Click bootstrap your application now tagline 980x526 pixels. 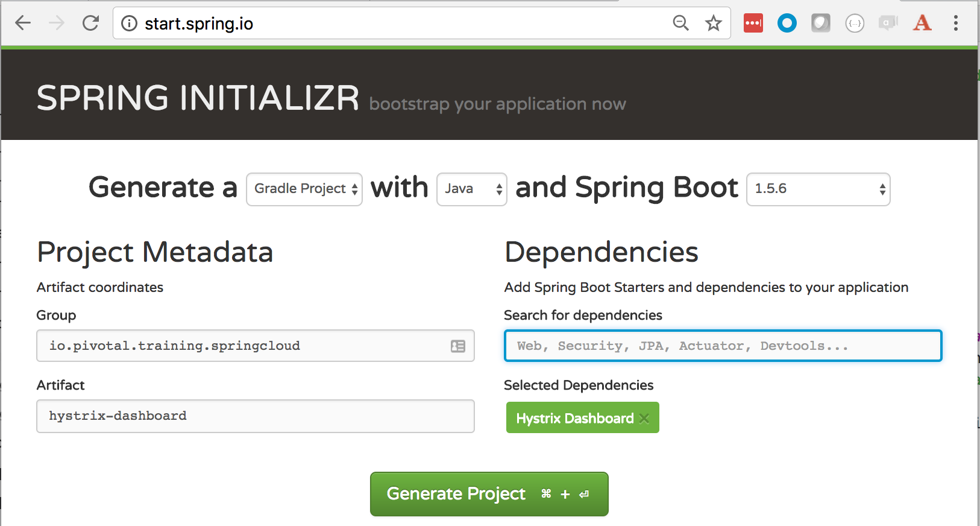tap(498, 104)
